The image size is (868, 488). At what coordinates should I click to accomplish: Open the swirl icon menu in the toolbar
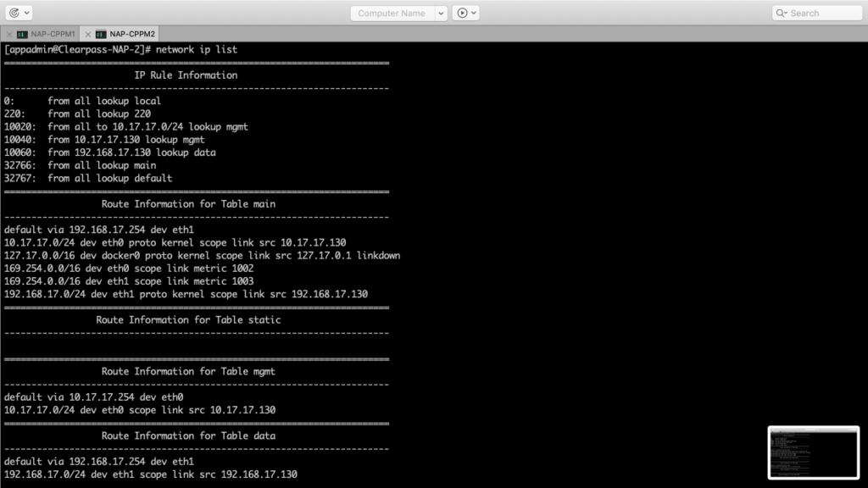click(19, 13)
